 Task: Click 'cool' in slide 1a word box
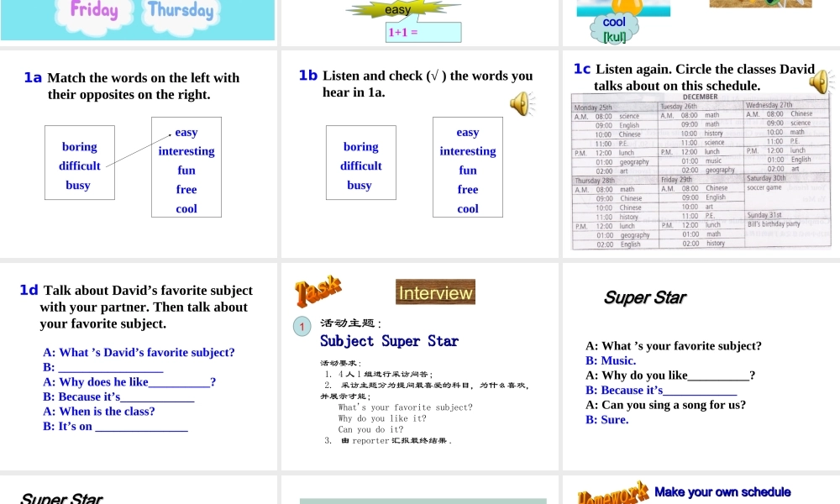click(x=186, y=208)
